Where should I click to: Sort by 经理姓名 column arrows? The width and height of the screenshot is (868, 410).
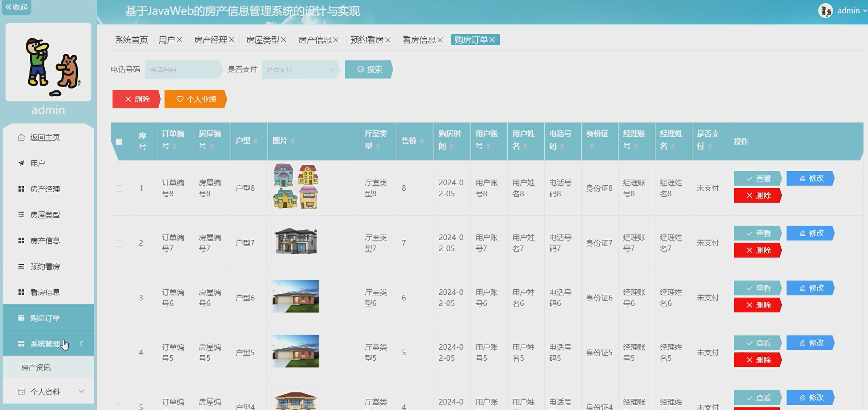coord(673,147)
